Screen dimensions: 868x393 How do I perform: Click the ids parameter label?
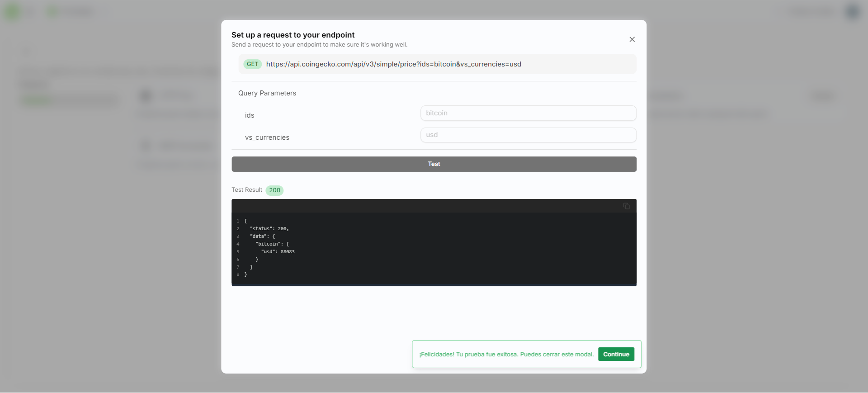[x=250, y=115]
